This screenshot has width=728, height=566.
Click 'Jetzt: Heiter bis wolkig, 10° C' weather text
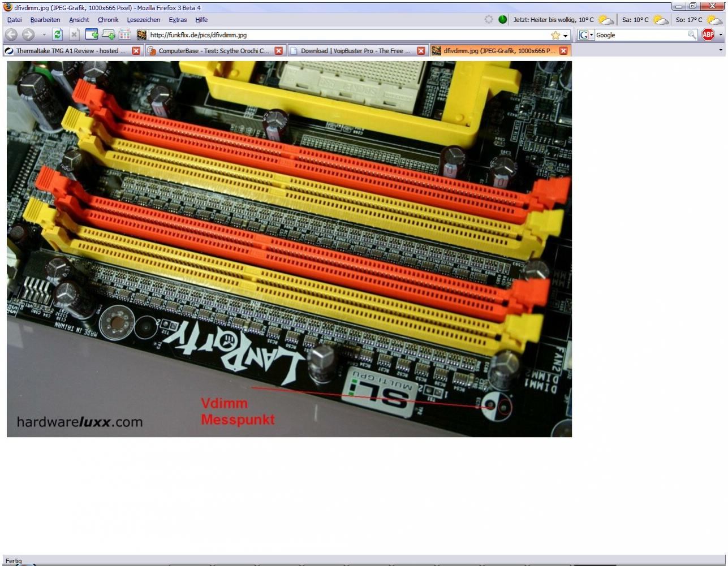click(x=553, y=20)
